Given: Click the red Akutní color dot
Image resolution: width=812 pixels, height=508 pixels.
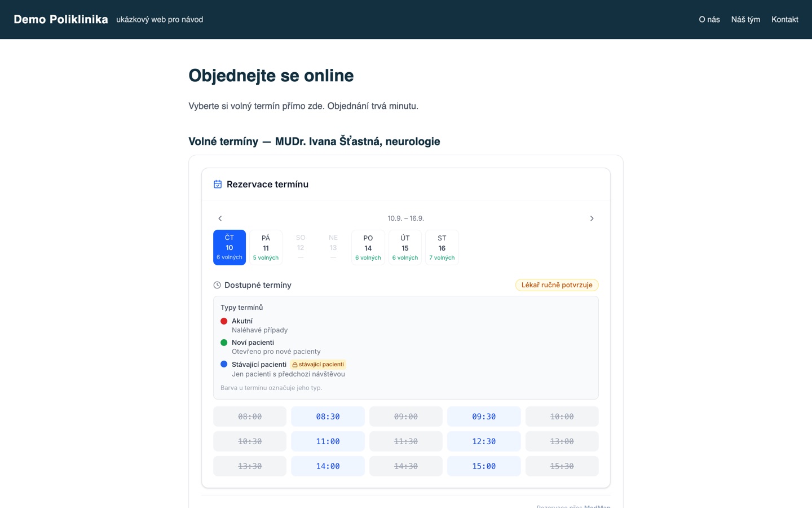Looking at the screenshot, I should point(224,321).
